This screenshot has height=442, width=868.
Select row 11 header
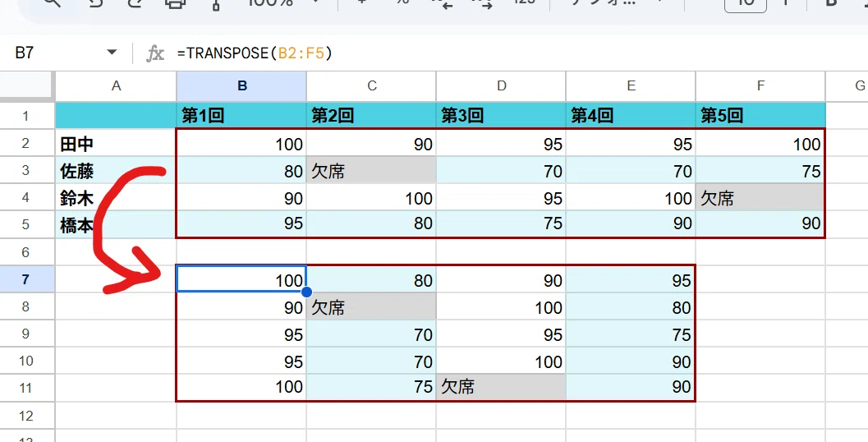pyautogui.click(x=27, y=388)
